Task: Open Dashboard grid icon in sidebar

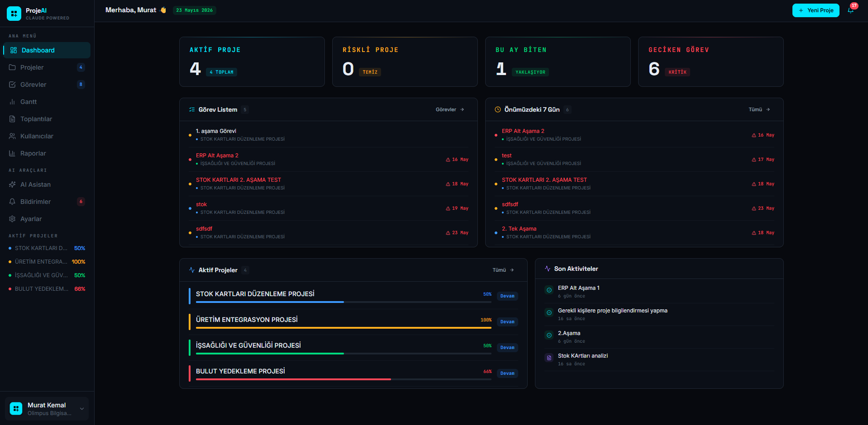Action: pos(14,50)
